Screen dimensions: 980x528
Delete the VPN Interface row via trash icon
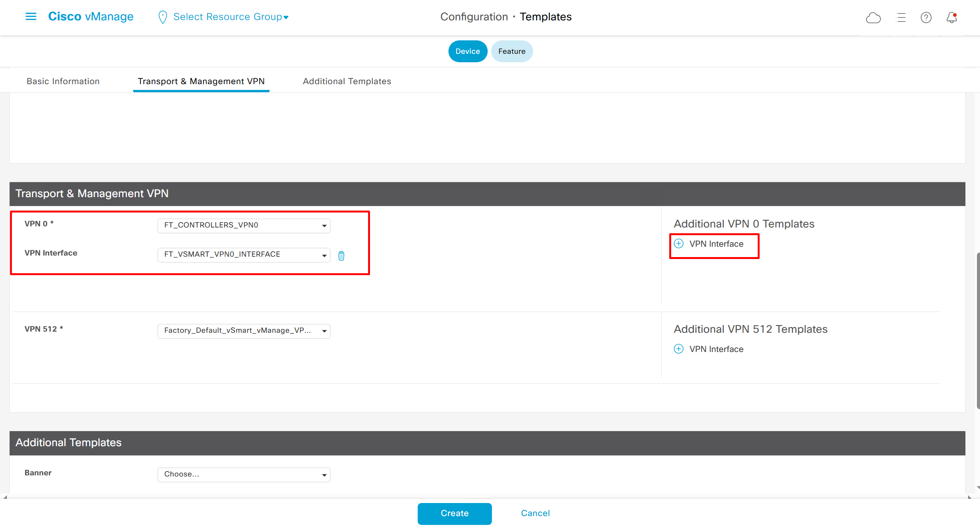point(341,256)
